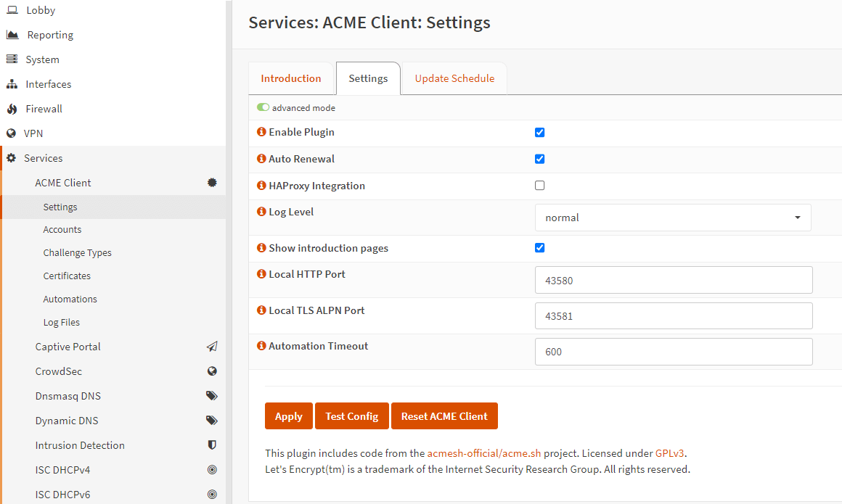Uncheck the Enable Plugin checkbox
842x504 pixels.
(x=539, y=132)
